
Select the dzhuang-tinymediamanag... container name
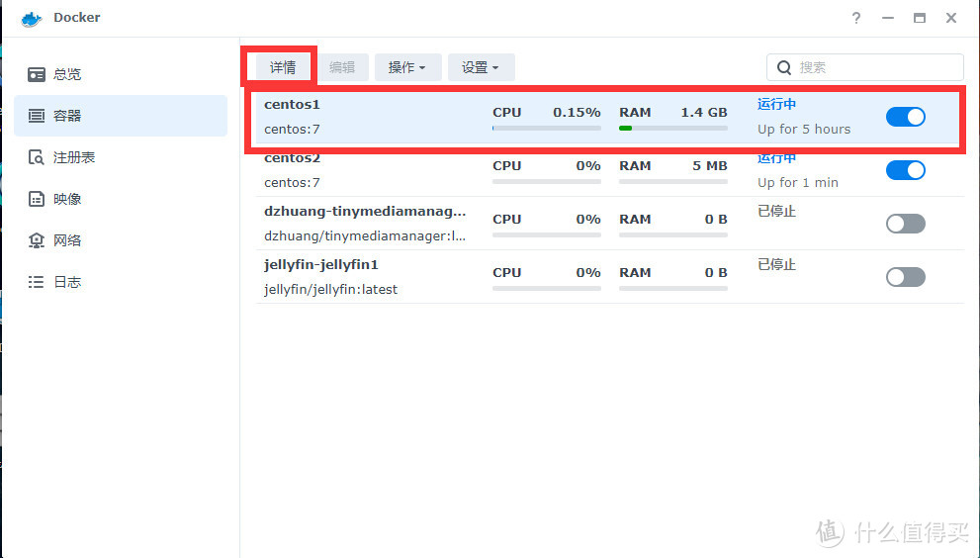coord(365,212)
